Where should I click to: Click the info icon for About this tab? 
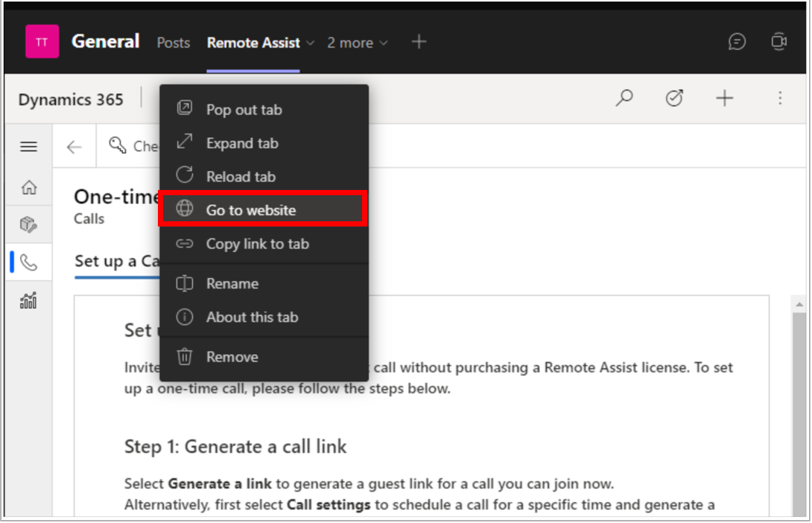(x=184, y=317)
